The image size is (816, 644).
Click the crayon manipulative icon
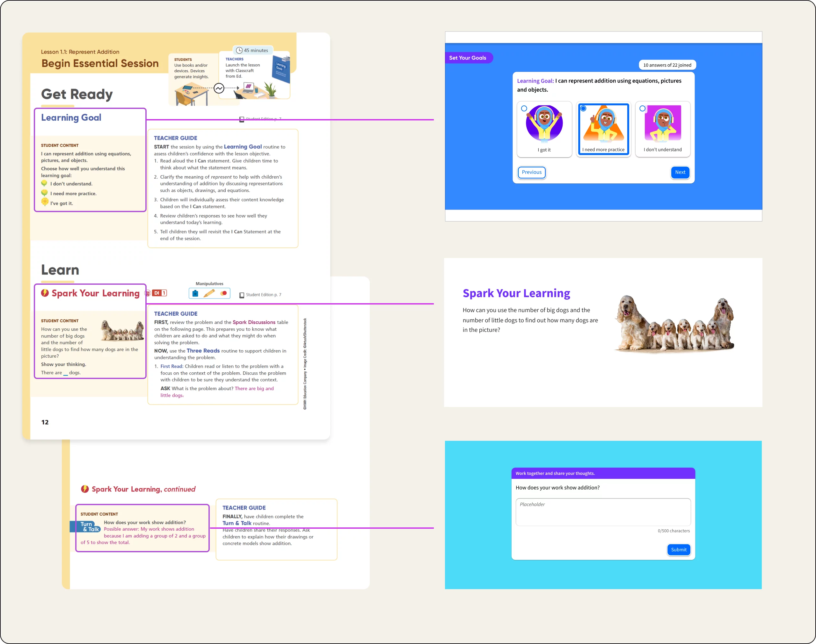(x=209, y=293)
